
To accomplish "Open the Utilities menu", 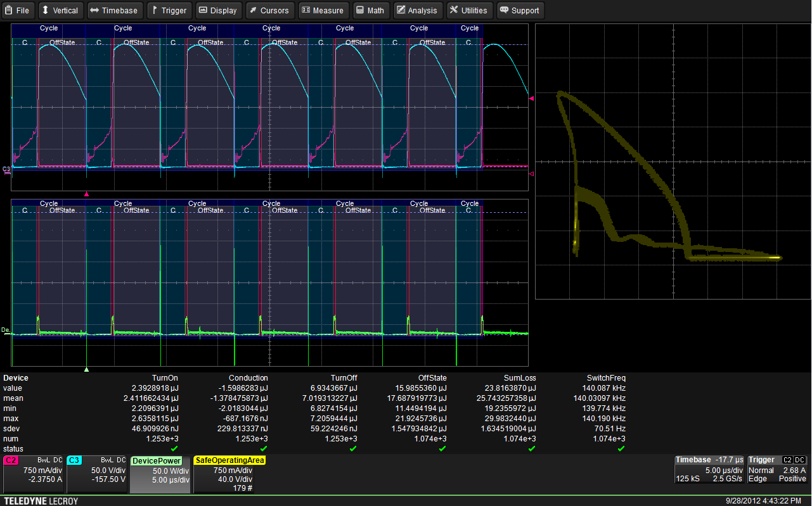I will 469,10.
